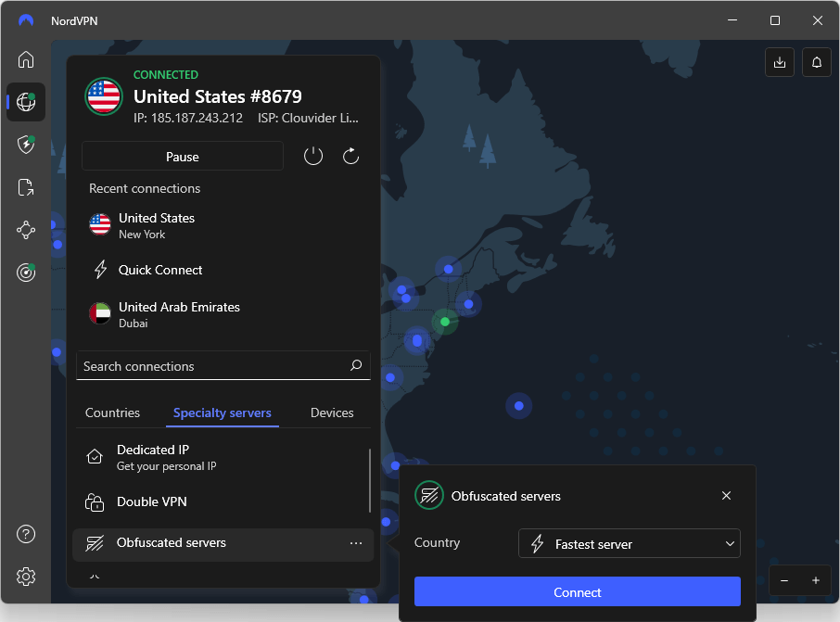Select Quick Connect from recent connections
Screen dimensions: 840x622
tap(222, 270)
